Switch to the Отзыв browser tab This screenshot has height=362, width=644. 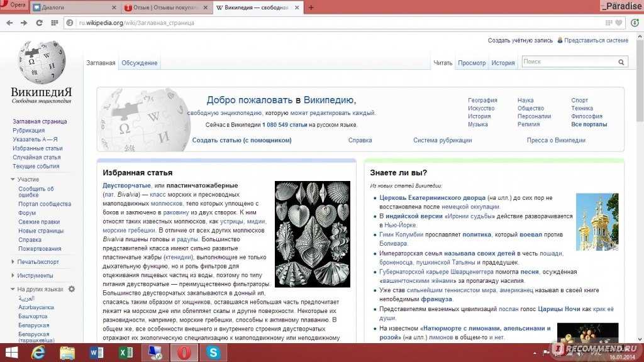[x=167, y=8]
